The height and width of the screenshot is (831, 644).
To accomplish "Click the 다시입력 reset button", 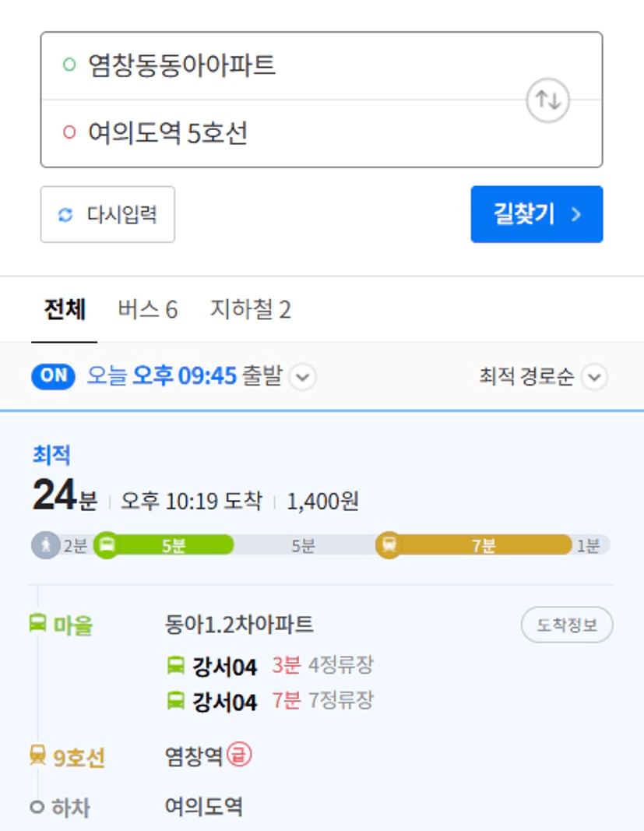I will (107, 214).
